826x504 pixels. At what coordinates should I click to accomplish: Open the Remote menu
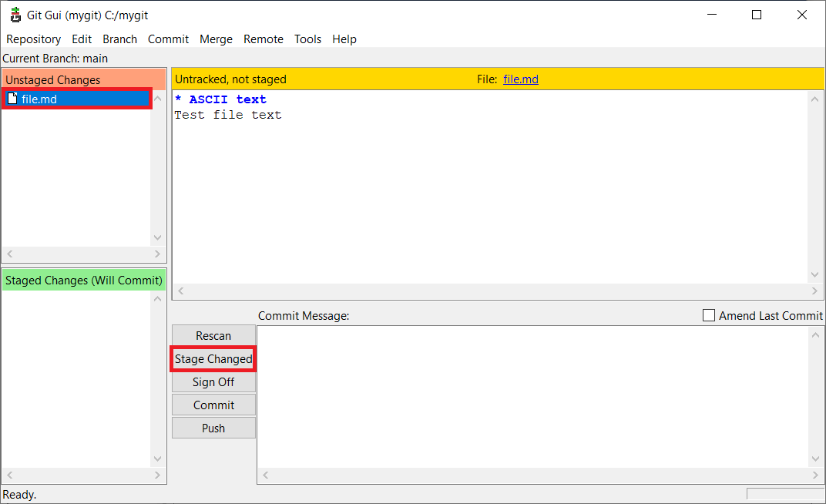(x=264, y=39)
